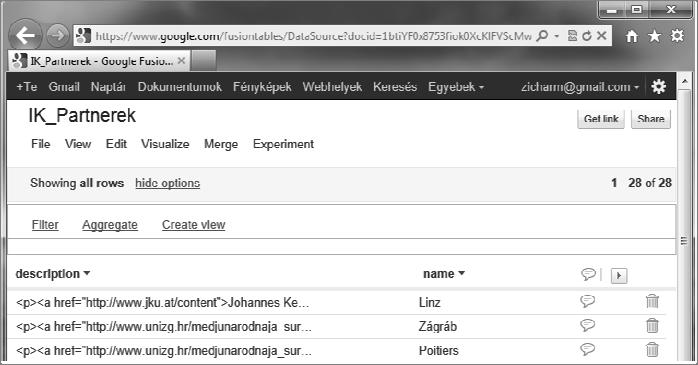Open comment bubble for the Poitiers row
Screen dimensions: 698x365
[588, 349]
